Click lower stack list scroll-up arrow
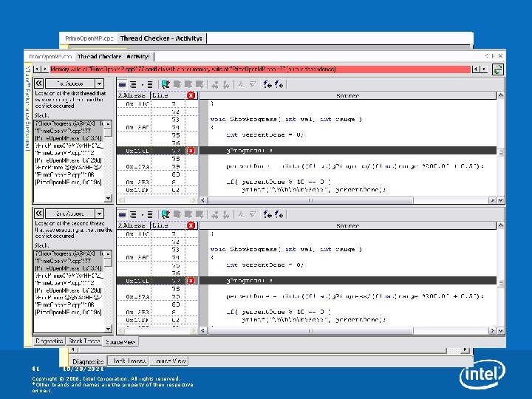Viewport: 532px width, 399px height. [108, 253]
